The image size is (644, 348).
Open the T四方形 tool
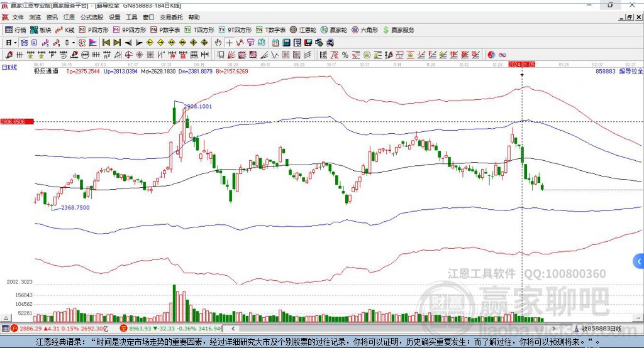tap(199, 30)
